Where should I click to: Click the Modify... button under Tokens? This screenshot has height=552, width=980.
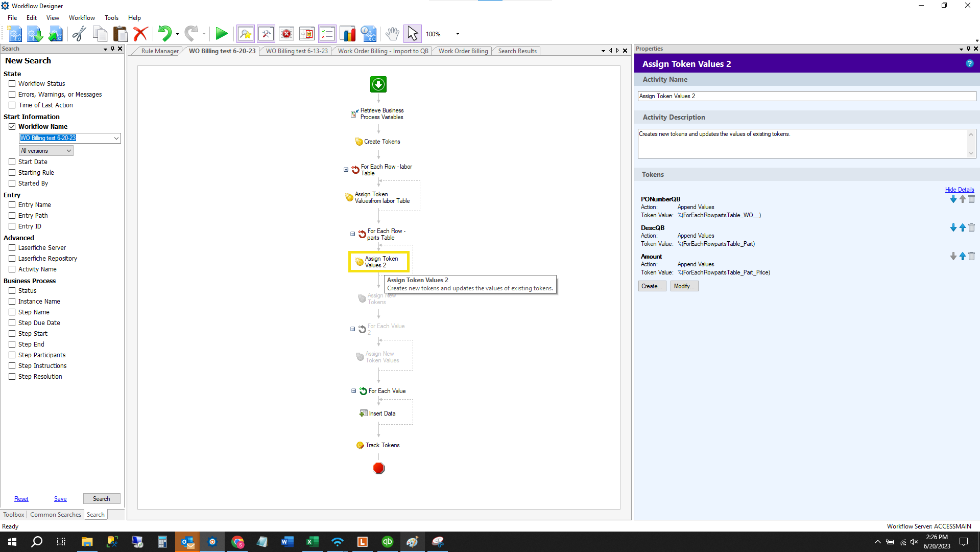(x=684, y=286)
